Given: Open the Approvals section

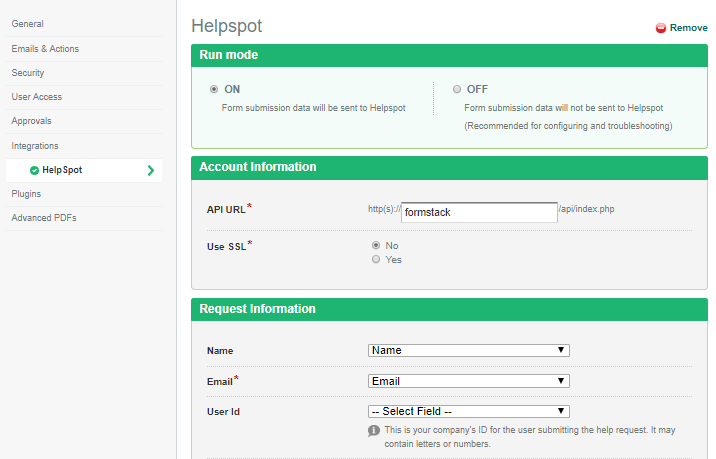Looking at the screenshot, I should [x=31, y=121].
